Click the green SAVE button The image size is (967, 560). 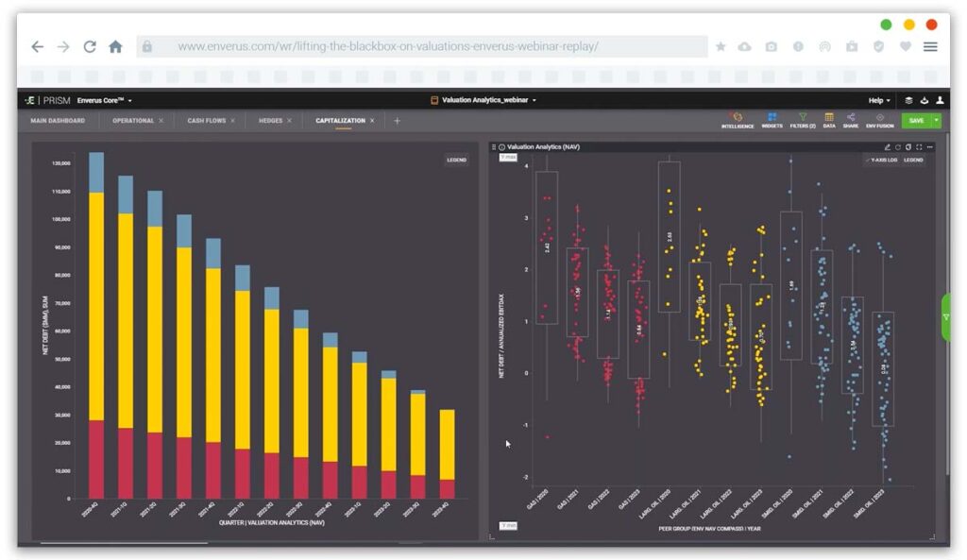[x=914, y=120]
